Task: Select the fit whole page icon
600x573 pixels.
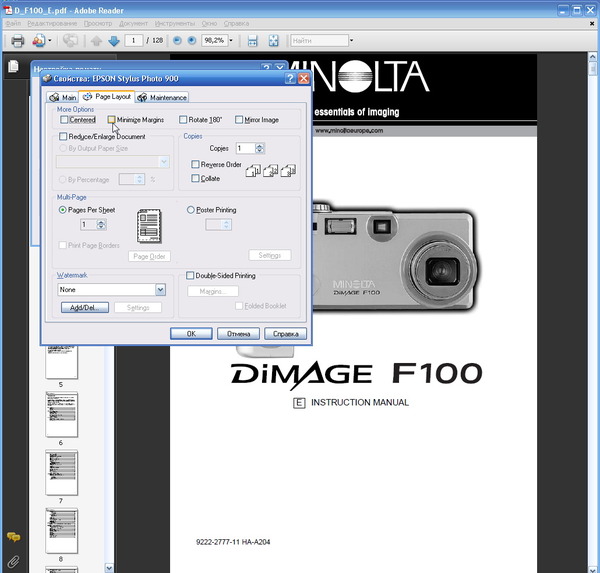Action: 274,41
